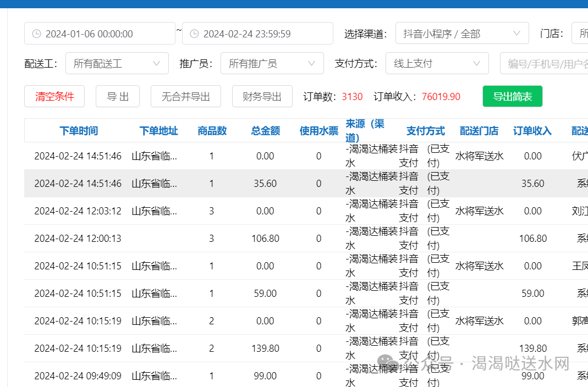Click the 订单收入 column header
Screen dimensions: 588x387
(x=532, y=131)
